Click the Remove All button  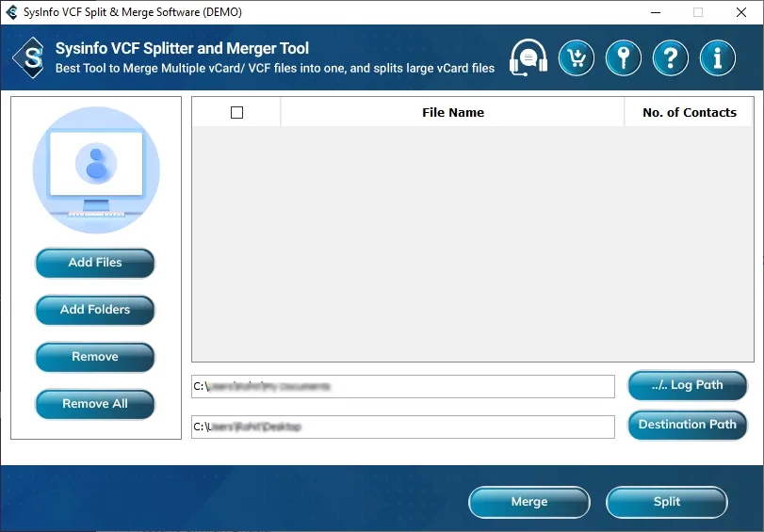coord(95,404)
